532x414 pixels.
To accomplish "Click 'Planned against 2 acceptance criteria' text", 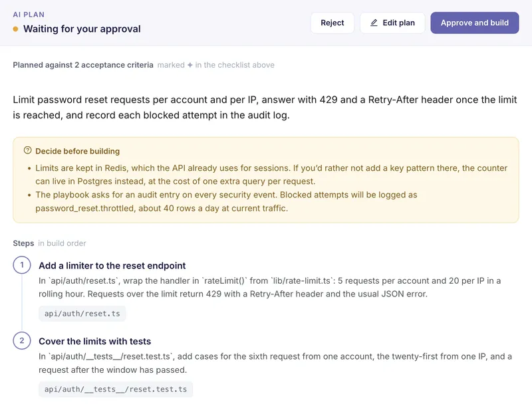I will coord(83,65).
